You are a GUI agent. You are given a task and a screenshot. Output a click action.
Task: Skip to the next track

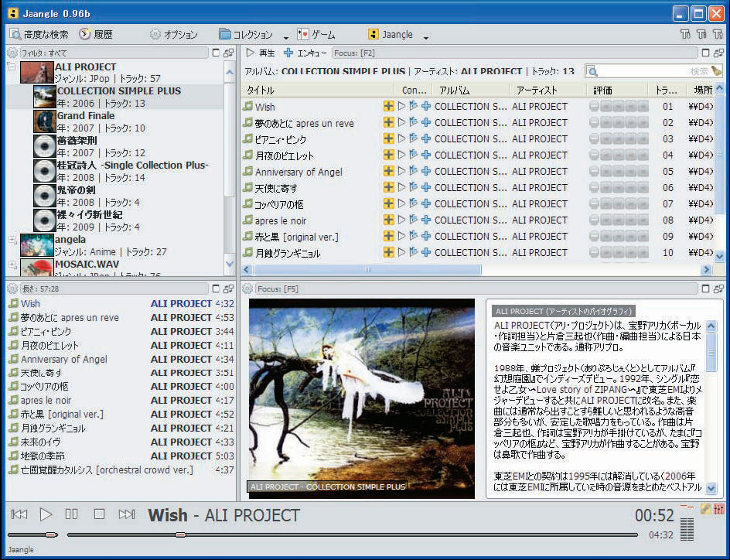127,514
